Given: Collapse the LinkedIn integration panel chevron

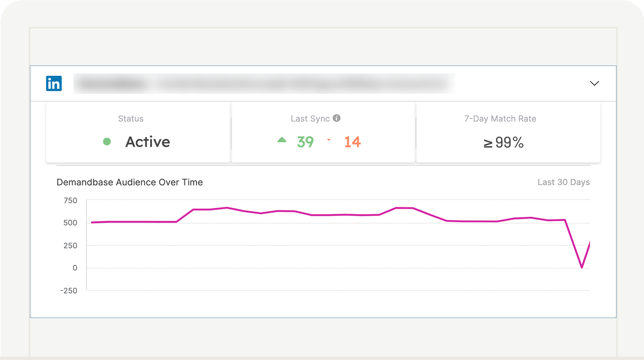Looking at the screenshot, I should (594, 83).
